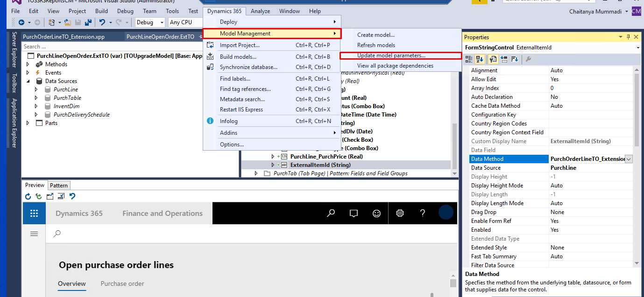The height and width of the screenshot is (297, 644).
Task: Select the Data Source property row
Action: pos(552,168)
